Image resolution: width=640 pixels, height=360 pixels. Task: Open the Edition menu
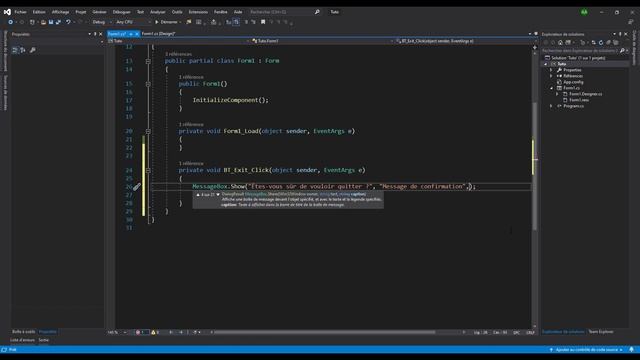[x=39, y=12]
